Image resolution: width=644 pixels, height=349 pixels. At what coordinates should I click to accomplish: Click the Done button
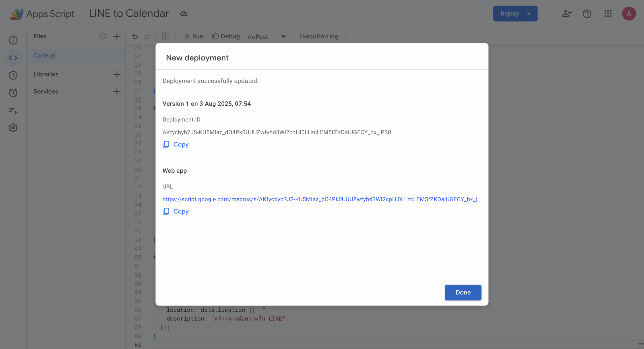click(463, 292)
